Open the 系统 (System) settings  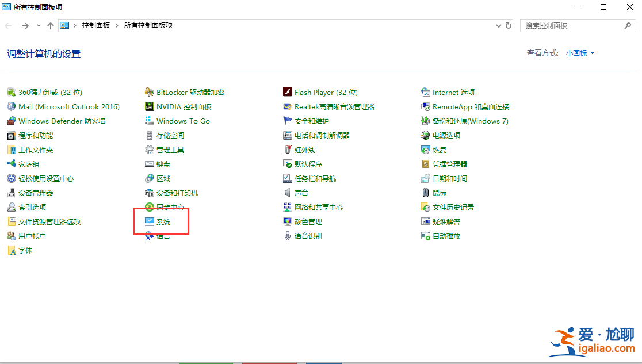point(165,221)
